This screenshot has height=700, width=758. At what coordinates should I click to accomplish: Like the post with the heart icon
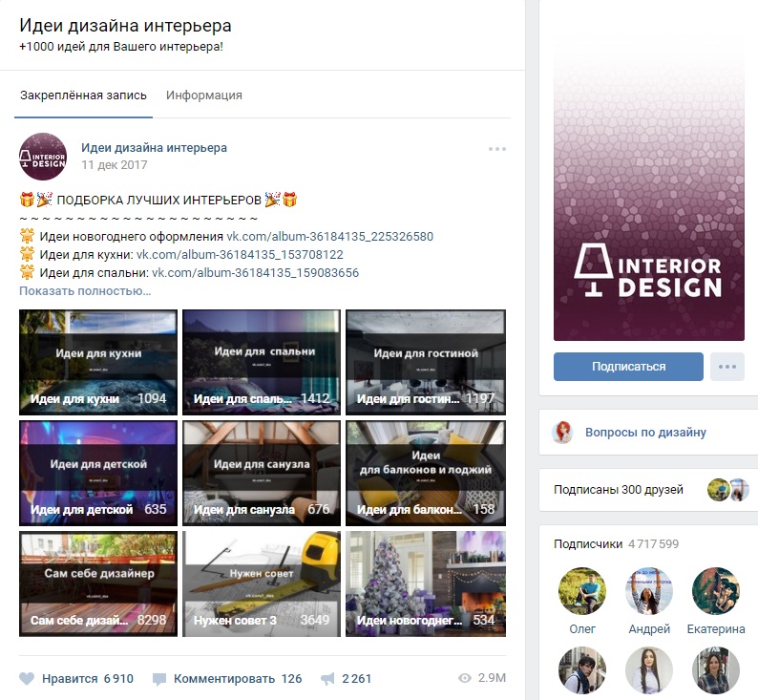pyautogui.click(x=27, y=679)
